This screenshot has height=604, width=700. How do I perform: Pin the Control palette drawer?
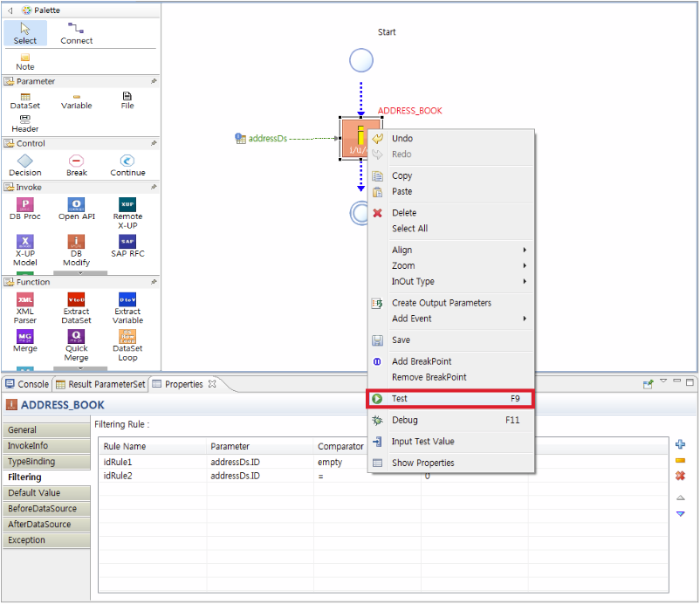(154, 143)
